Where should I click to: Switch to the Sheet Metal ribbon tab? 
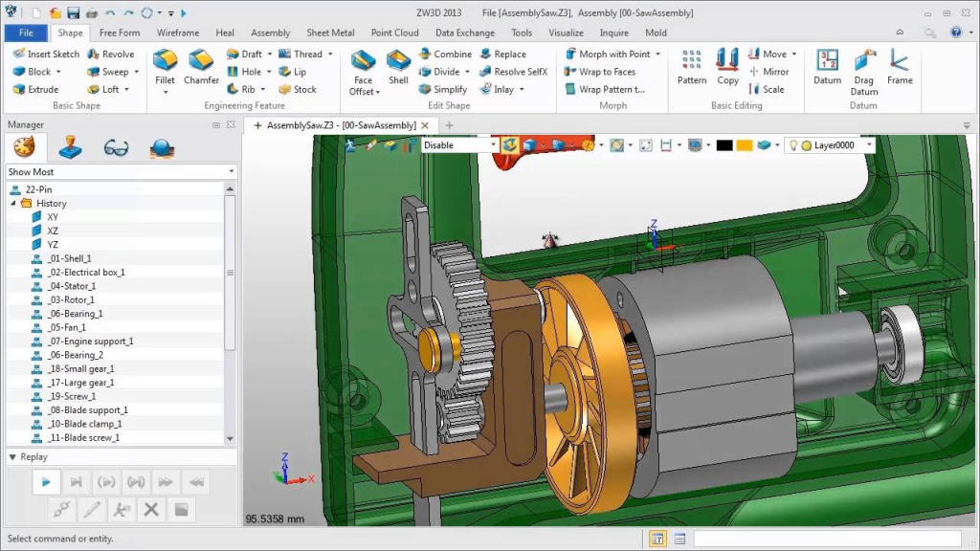330,33
